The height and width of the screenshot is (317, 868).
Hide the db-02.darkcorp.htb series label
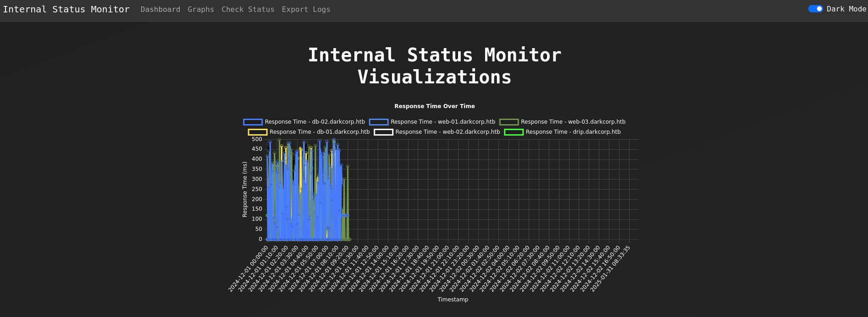(315, 122)
